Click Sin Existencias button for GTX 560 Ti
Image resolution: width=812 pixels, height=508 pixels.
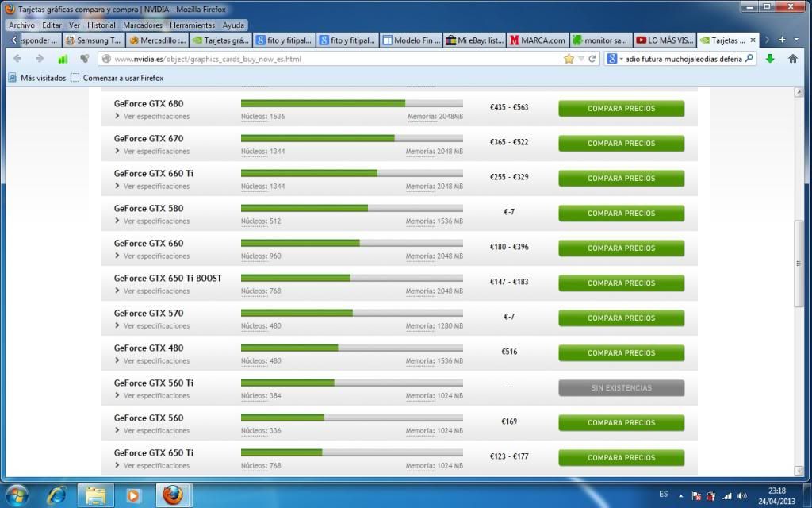(622, 387)
